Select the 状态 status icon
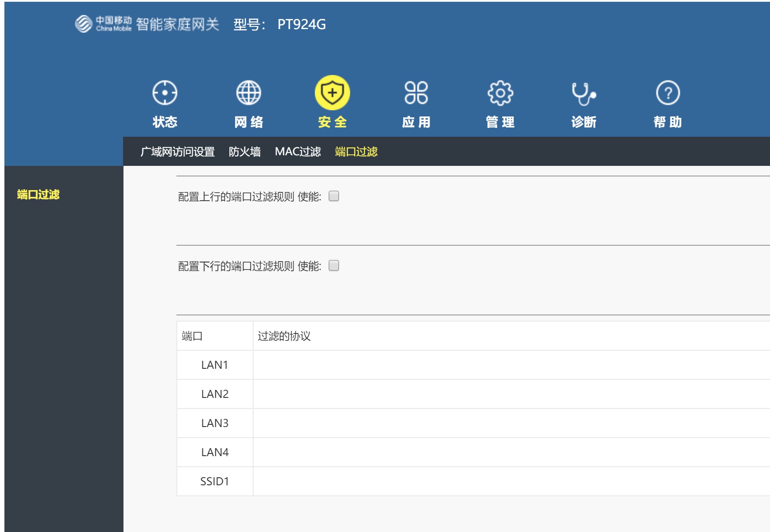 (165, 94)
